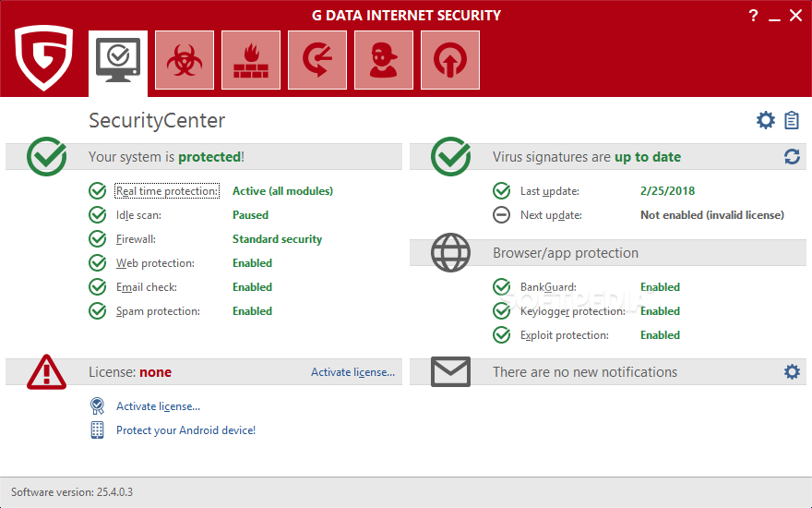Click the license warning triangle icon

[x=47, y=371]
